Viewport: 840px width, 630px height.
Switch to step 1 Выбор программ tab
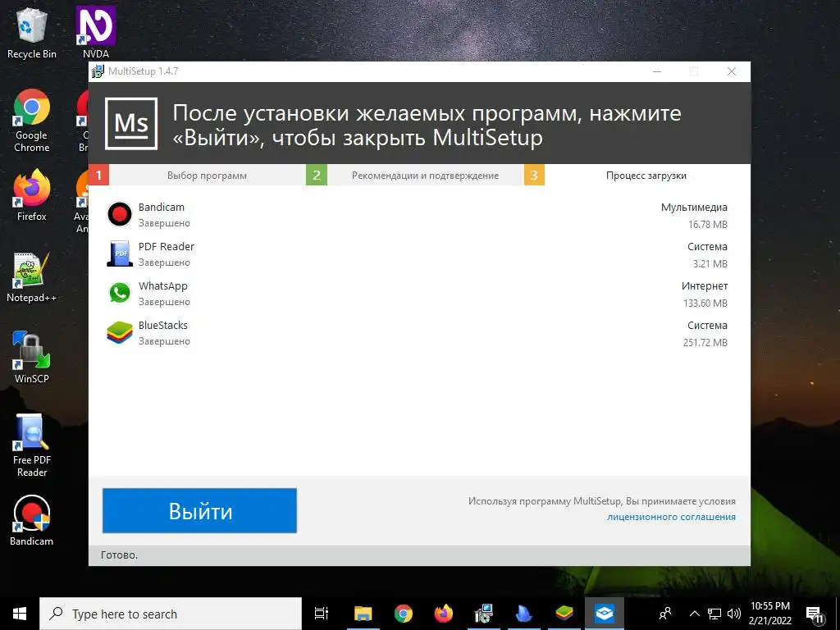[x=197, y=176]
